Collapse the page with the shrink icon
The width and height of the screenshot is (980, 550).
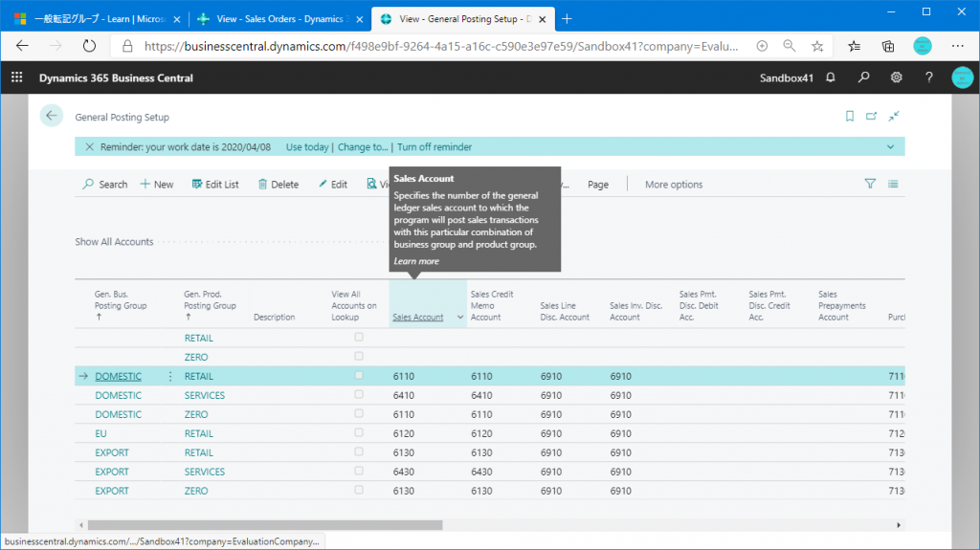(894, 117)
